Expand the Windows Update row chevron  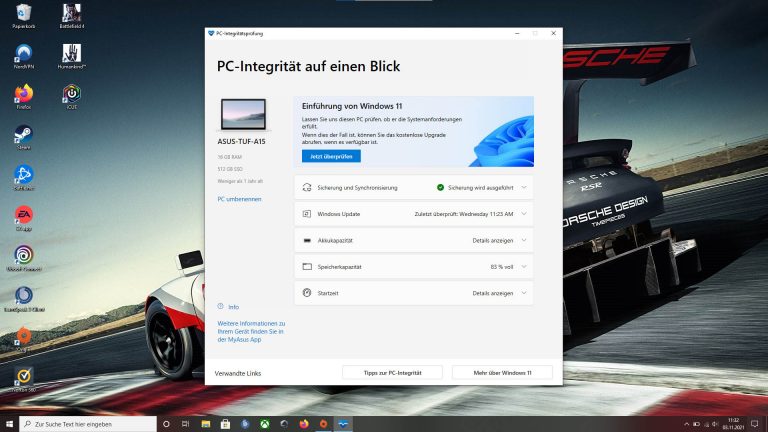tap(524, 214)
